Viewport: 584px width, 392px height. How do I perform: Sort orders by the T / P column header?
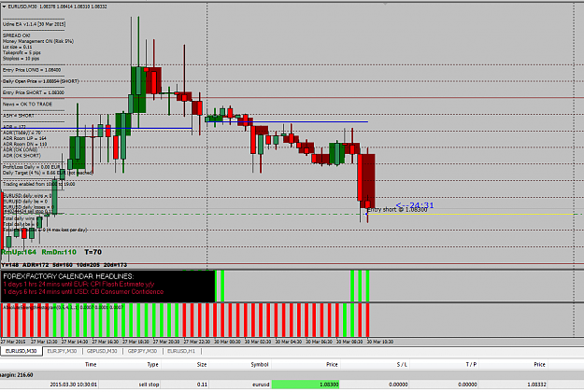click(471, 365)
